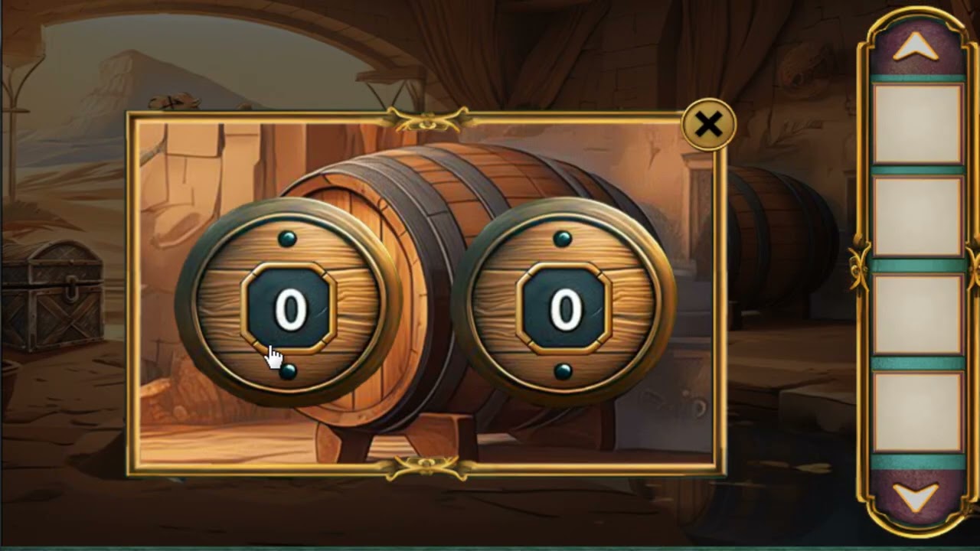Click the left dial's digit 0
The image size is (980, 551).
click(289, 310)
